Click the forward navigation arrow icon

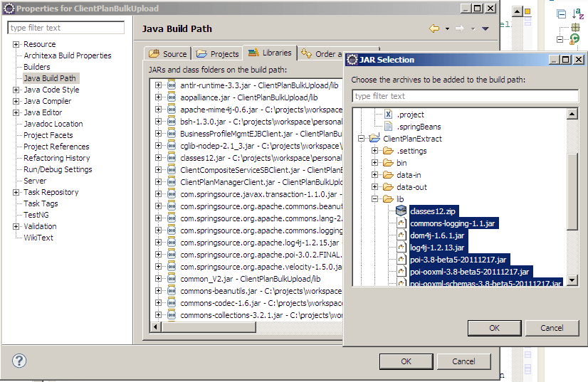tap(459, 28)
